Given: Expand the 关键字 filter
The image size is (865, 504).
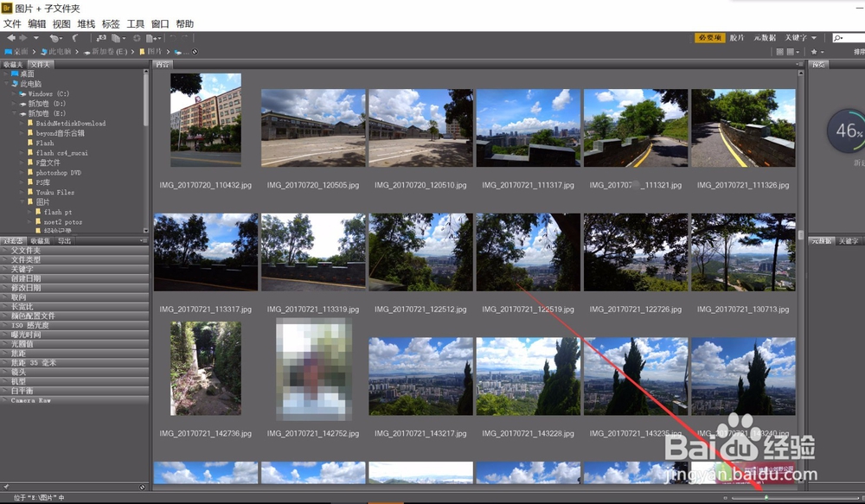Looking at the screenshot, I should [74, 269].
